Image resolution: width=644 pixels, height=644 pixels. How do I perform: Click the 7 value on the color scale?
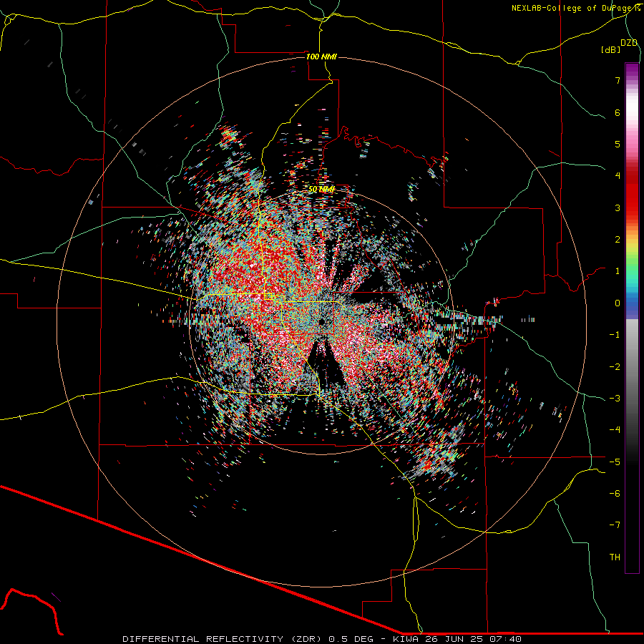pos(618,80)
